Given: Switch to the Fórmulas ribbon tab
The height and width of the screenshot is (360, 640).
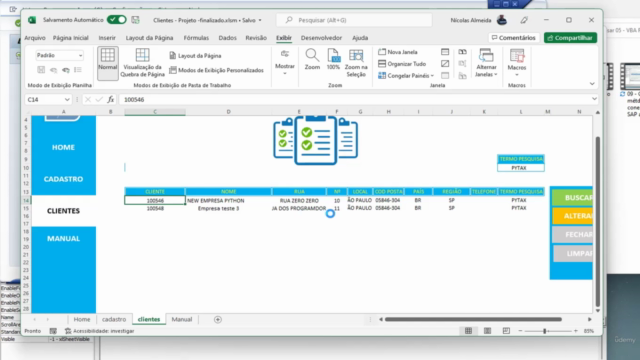Looking at the screenshot, I should (x=196, y=38).
